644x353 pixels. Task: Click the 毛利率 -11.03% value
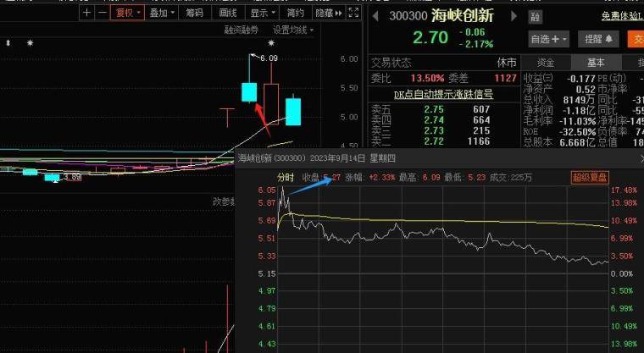coord(577,121)
